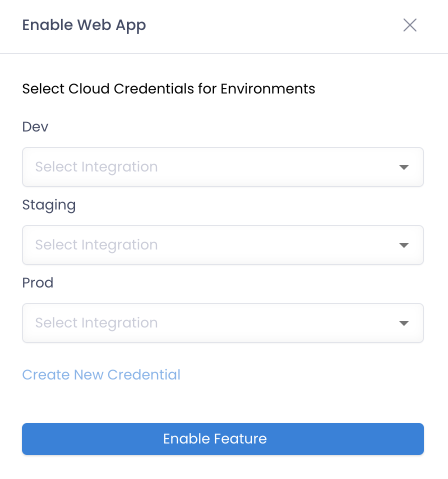
Task: Click the Enable Feature button
Action: coord(223,439)
